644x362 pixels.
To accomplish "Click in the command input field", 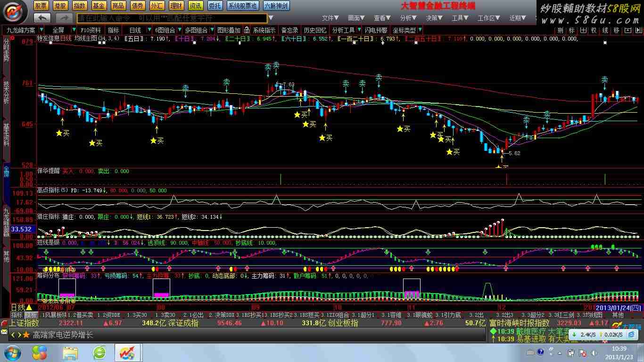I will 172,18.
